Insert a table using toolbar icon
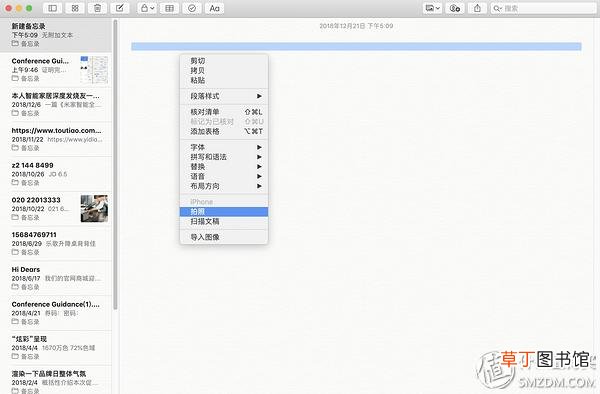Viewport: 600px width, 394px height. [169, 8]
